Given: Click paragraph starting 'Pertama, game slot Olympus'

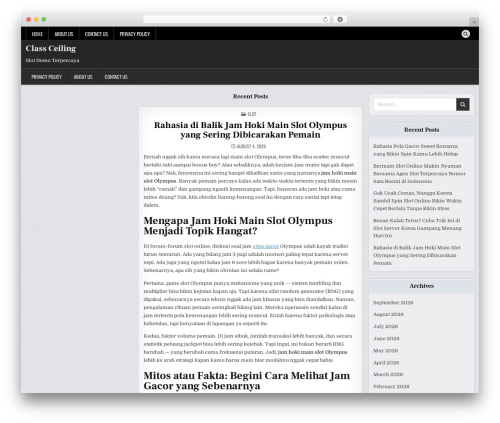Looking at the screenshot, I should tap(250, 303).
